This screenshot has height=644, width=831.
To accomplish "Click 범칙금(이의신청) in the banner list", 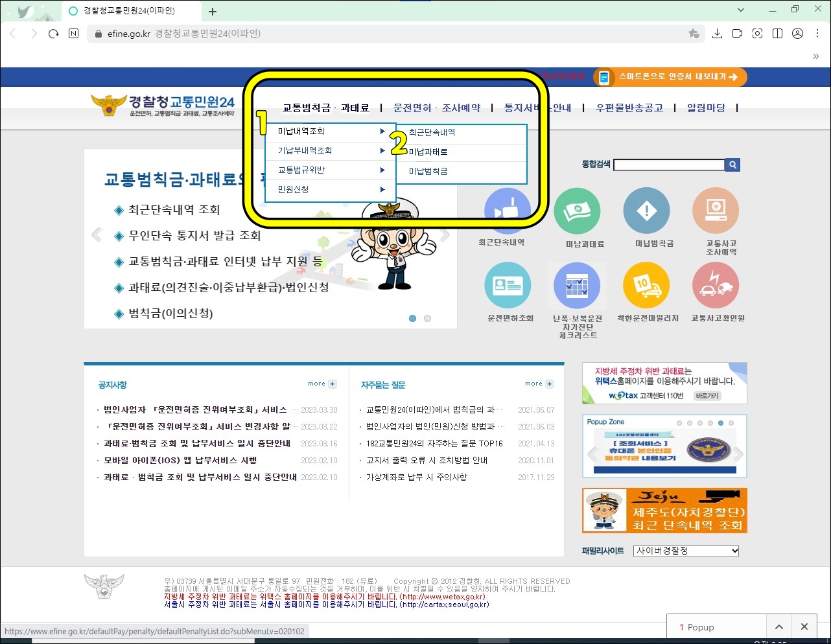I will (x=170, y=314).
